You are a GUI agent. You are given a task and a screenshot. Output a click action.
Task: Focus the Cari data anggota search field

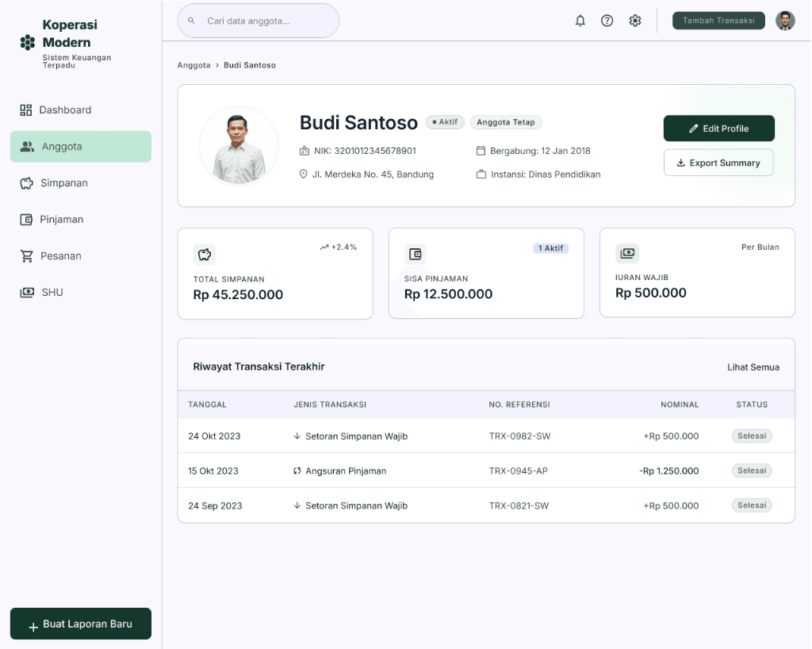258,21
